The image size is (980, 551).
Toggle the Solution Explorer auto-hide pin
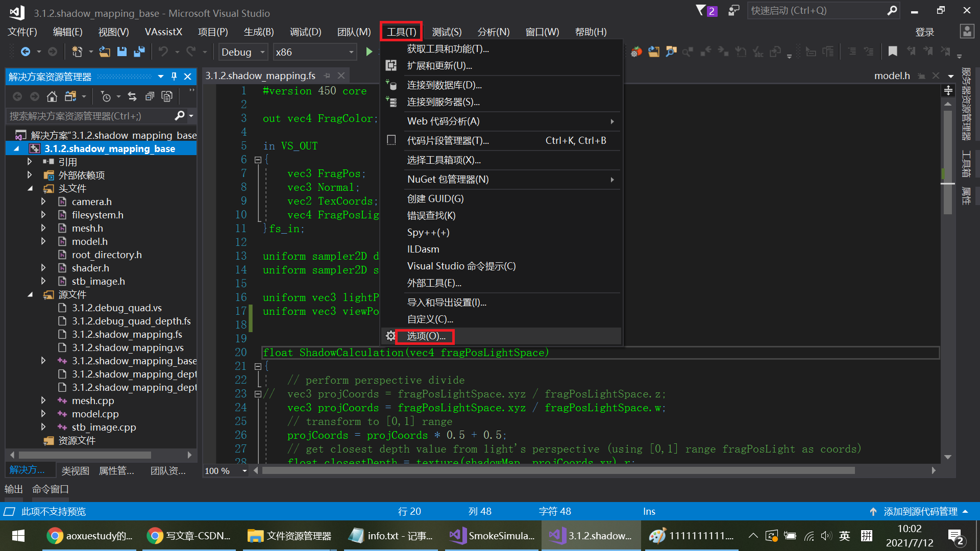[x=174, y=77]
